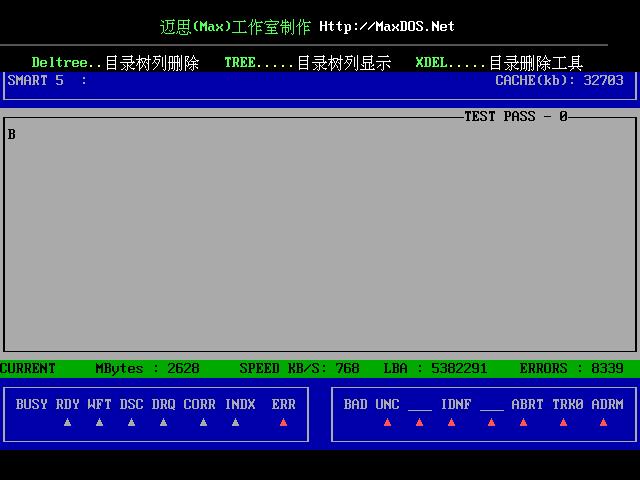Screen dimensions: 640x480
Task: Select the XDEL 目录删除工具 entry
Action: point(499,63)
